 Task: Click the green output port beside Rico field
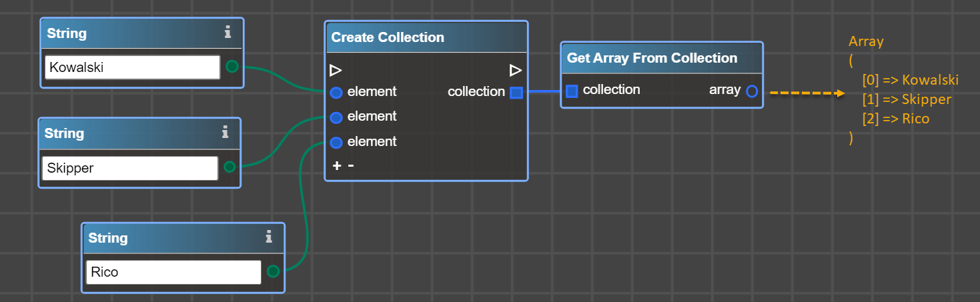click(x=272, y=271)
